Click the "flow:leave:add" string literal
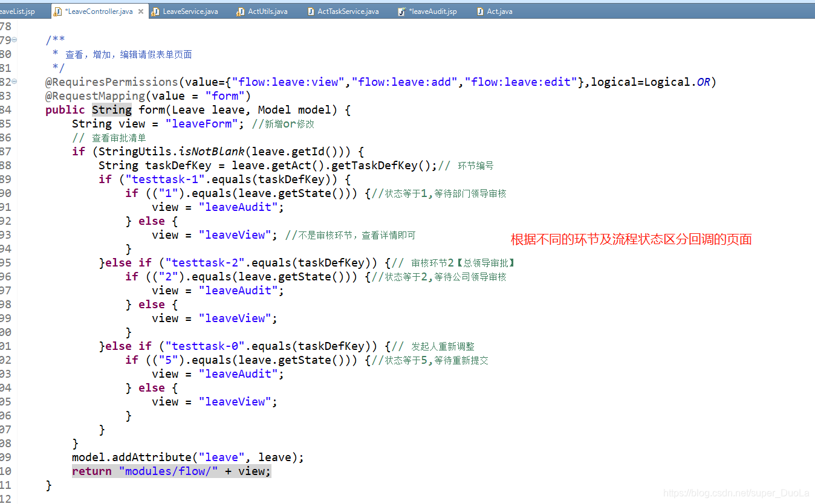This screenshot has height=504, width=815. pyautogui.click(x=405, y=82)
